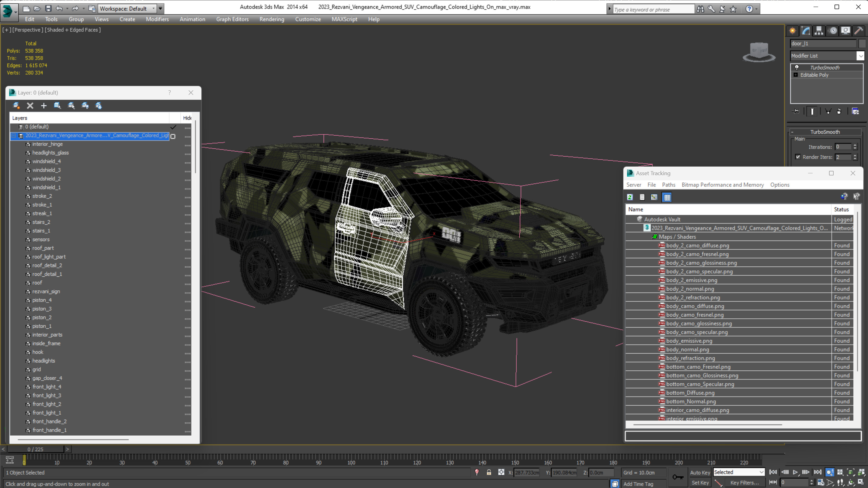Add selected objects to layer plus icon
The height and width of the screenshot is (488, 868).
pos(44,106)
